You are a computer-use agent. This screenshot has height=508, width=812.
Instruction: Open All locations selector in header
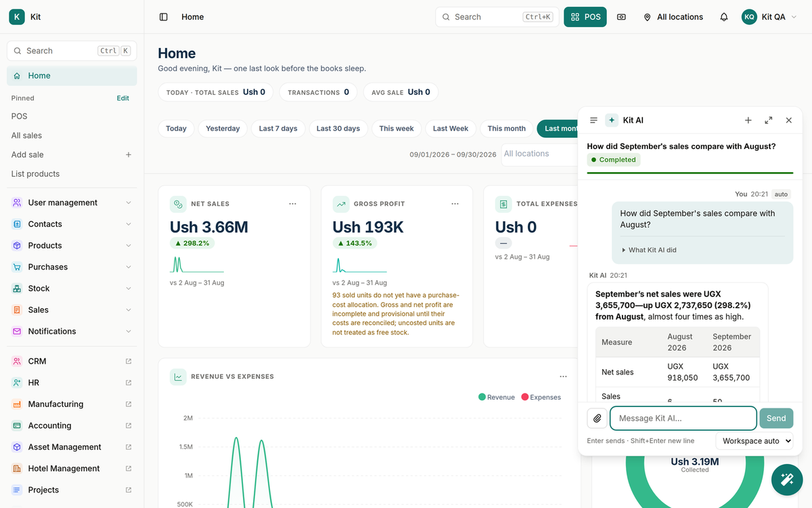pyautogui.click(x=673, y=17)
